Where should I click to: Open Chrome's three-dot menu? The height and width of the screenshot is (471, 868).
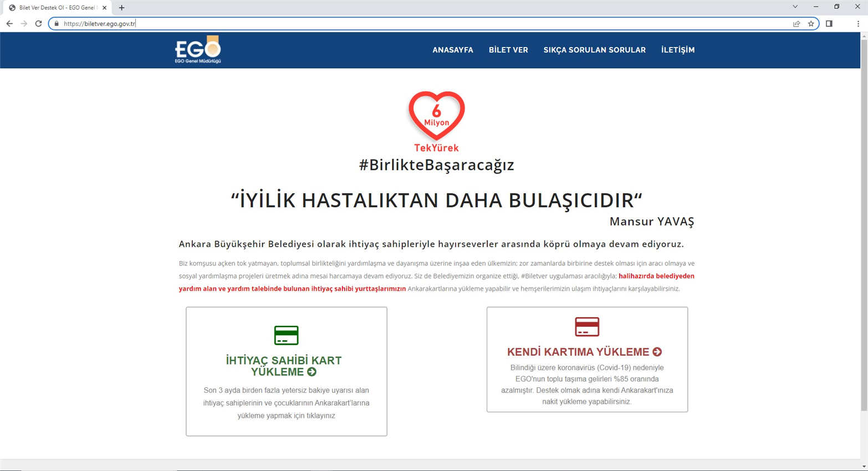(858, 24)
